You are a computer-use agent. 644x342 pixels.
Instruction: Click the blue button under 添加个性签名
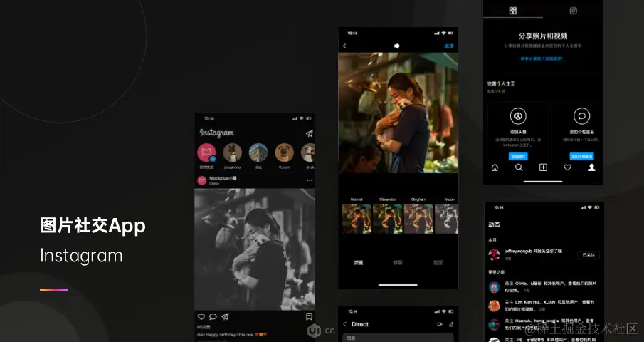582,157
